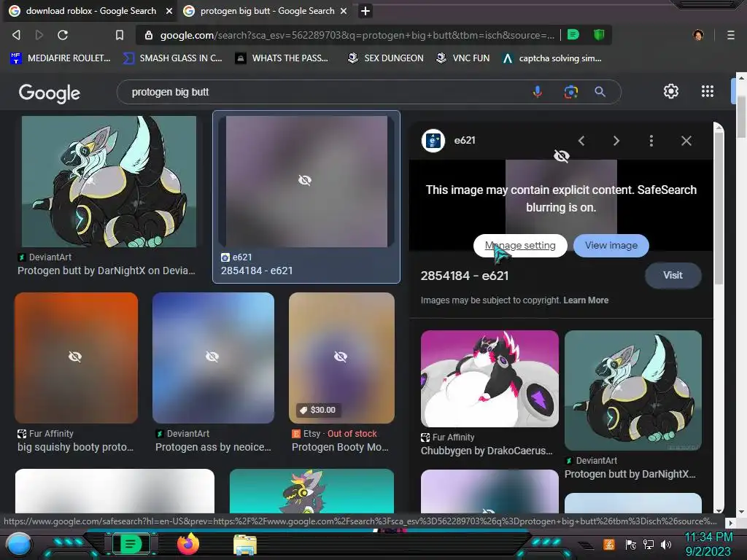Click the browser forward arrow

pos(39,35)
